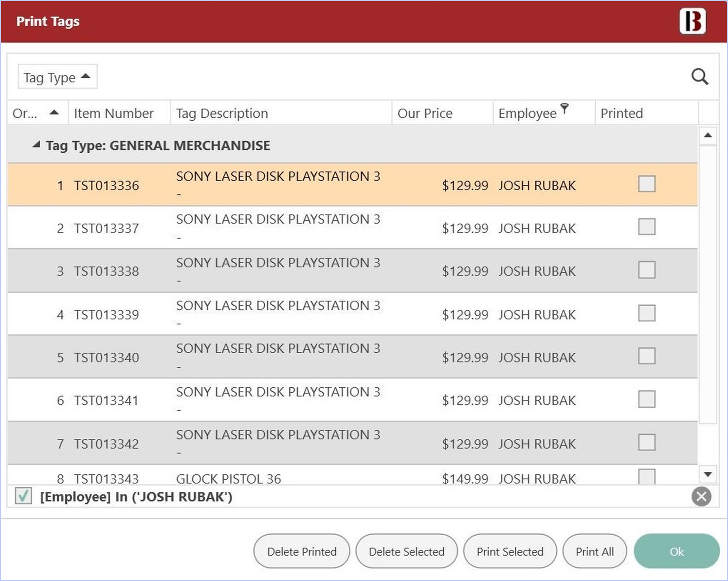Select item number TST013337
Viewport: 728px width, 581px height.
pos(107,228)
